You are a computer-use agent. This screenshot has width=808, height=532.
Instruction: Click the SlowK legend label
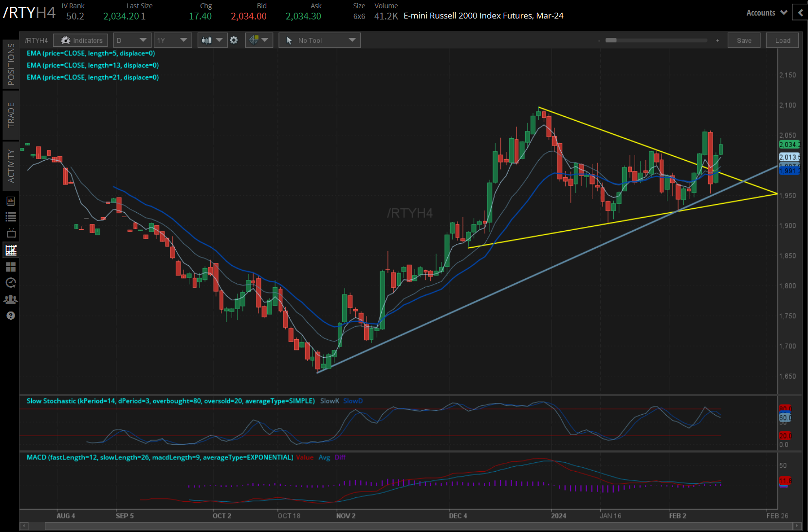click(330, 401)
